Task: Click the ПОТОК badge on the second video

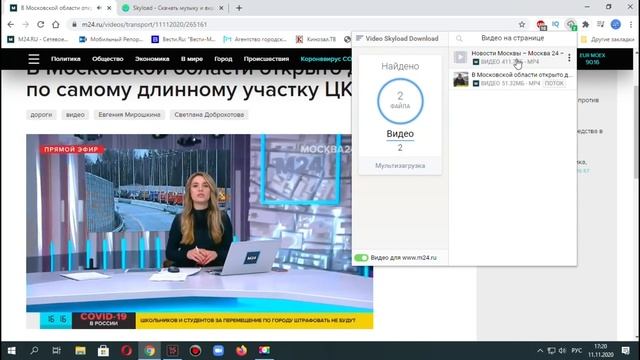Action: pyautogui.click(x=554, y=83)
